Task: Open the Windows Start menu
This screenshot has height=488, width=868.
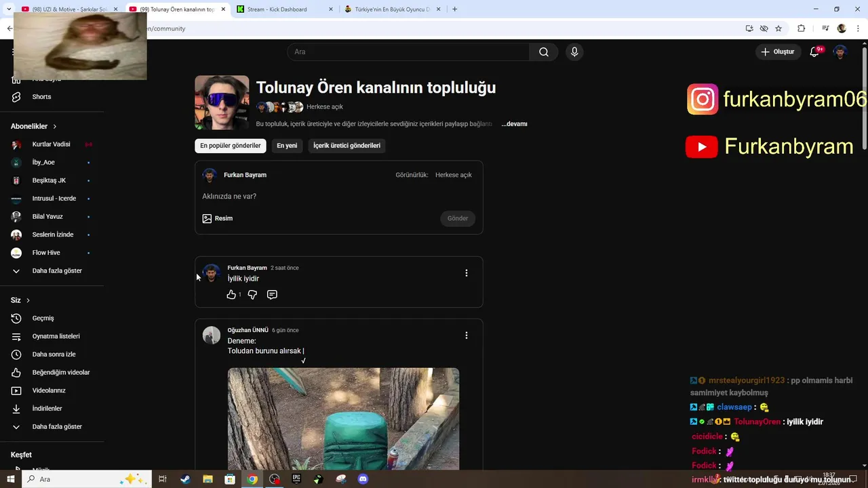Action: coord(10,479)
